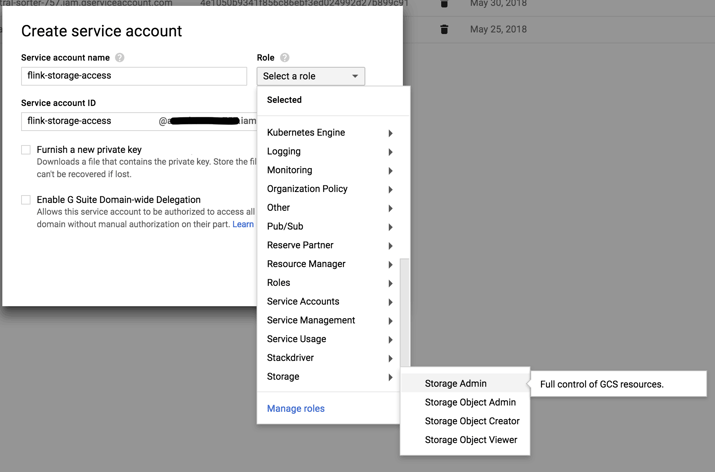
Task: Select Storage Object Viewer role
Action: 465,440
